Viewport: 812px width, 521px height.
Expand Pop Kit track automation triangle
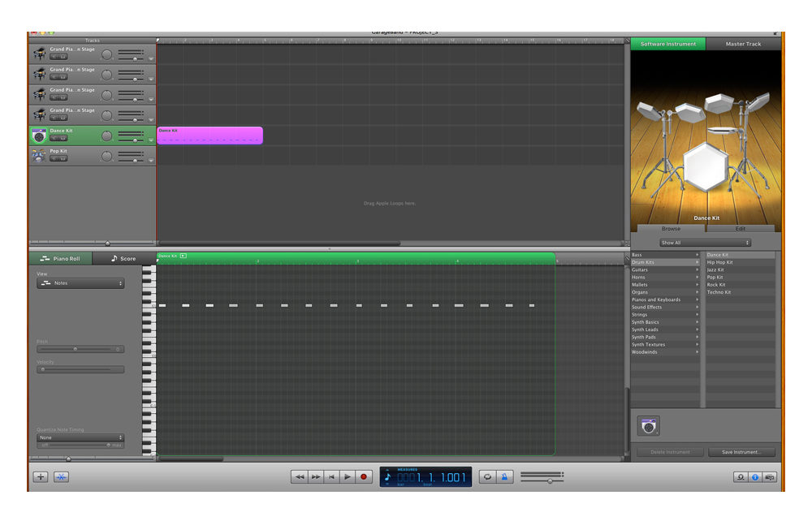[x=151, y=161]
